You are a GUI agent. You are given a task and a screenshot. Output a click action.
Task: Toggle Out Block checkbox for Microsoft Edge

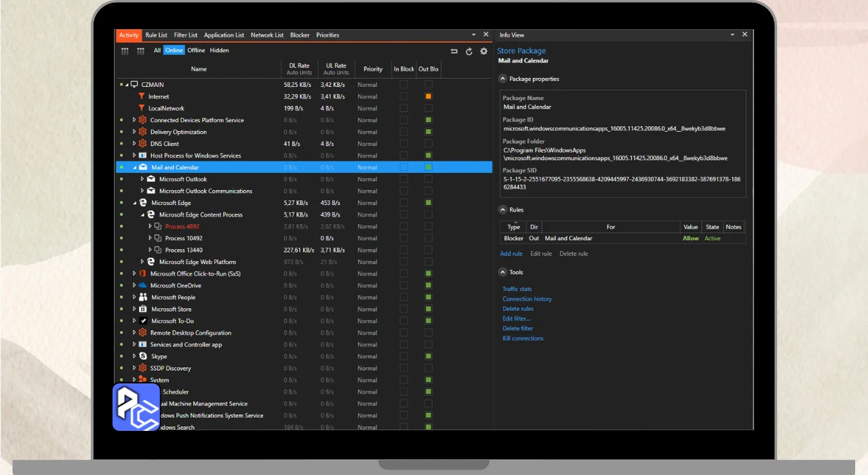tap(429, 203)
